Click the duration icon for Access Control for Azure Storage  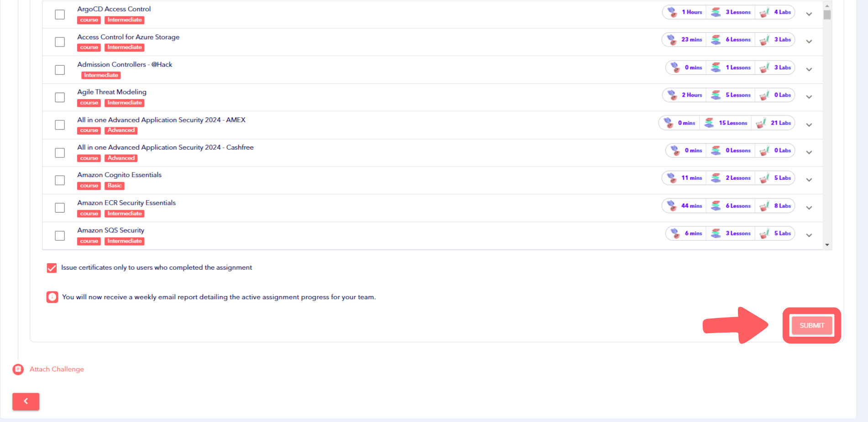coord(672,40)
